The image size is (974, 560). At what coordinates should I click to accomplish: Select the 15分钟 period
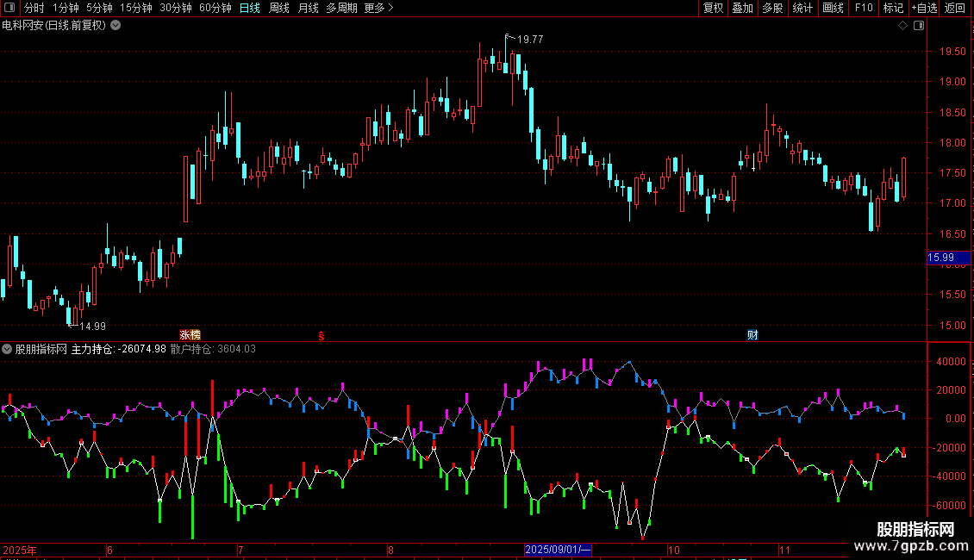[x=135, y=8]
